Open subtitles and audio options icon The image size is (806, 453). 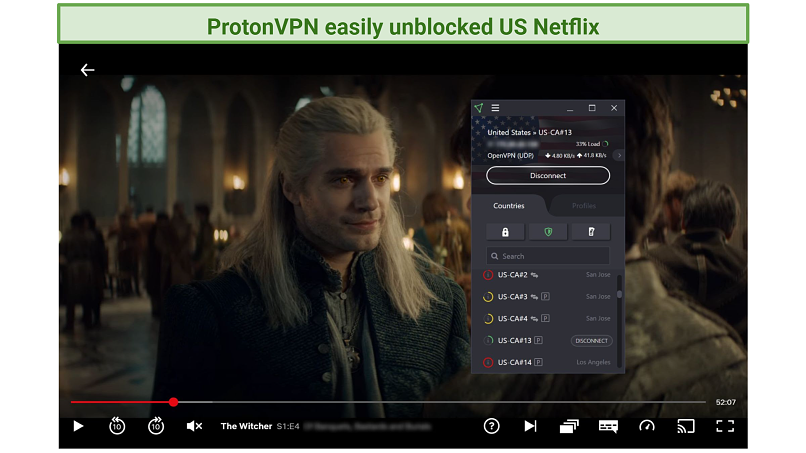[x=608, y=426]
